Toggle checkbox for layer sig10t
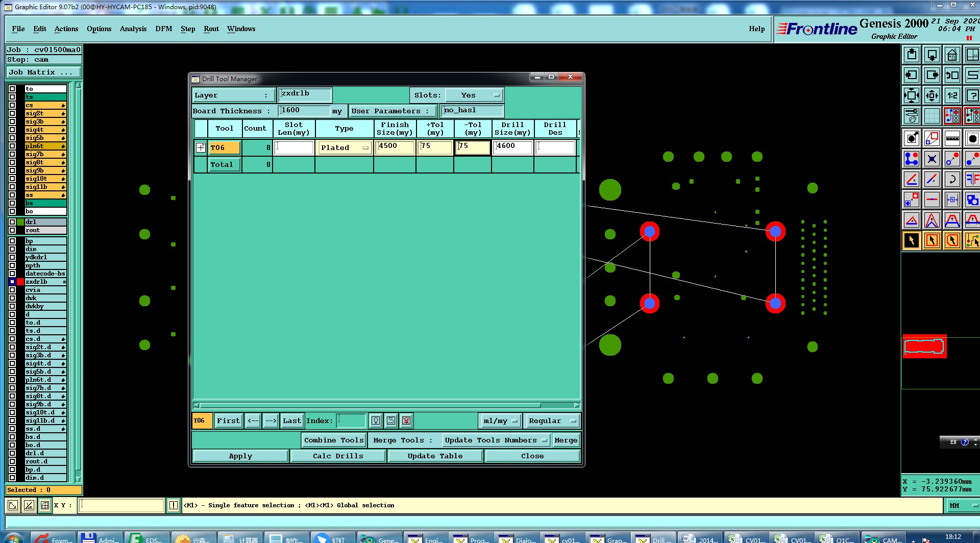Screen dimensions: 980x543 (12, 179)
